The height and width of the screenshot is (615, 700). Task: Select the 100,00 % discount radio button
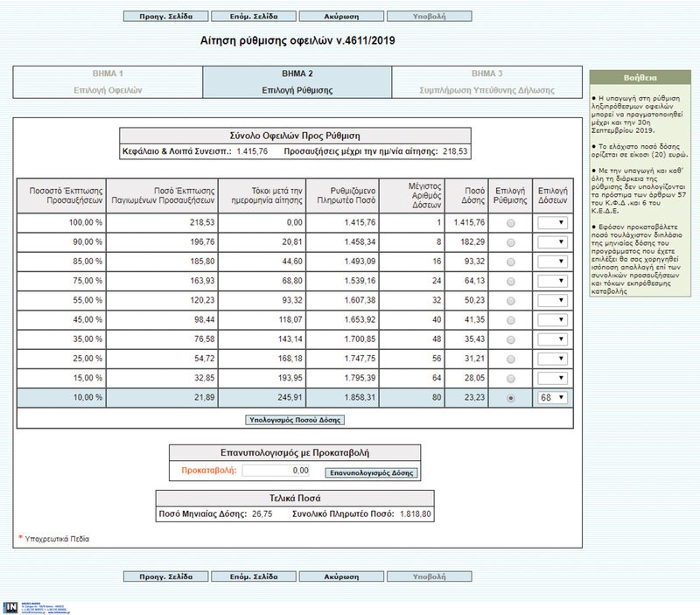point(511,223)
